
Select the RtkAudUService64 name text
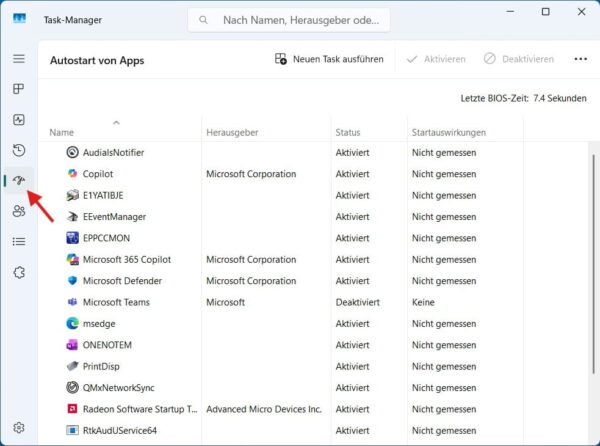(120, 431)
